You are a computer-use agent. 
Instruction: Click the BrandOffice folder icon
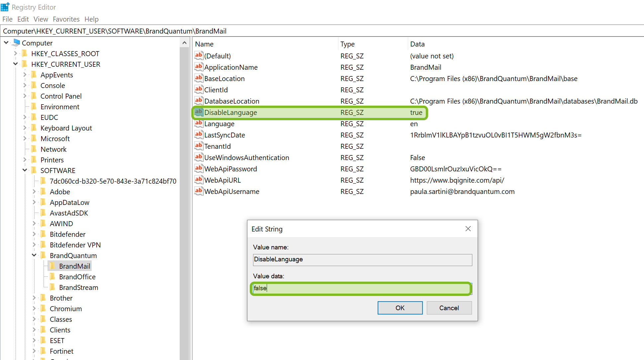[52, 277]
